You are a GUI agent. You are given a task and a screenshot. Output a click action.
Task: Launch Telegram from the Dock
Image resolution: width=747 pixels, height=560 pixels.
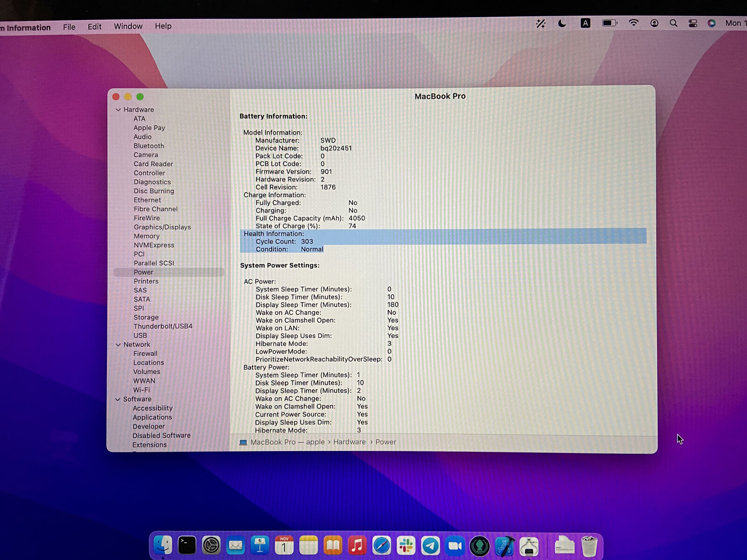(430, 545)
